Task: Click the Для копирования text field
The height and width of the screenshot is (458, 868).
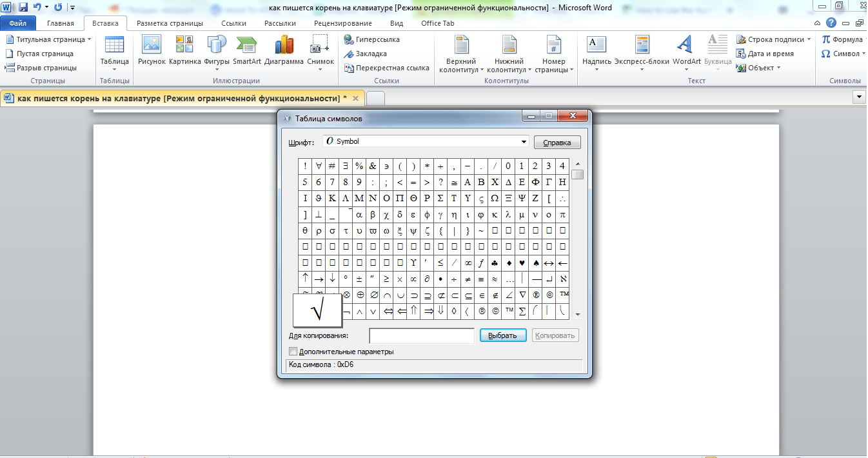Action: pos(422,335)
